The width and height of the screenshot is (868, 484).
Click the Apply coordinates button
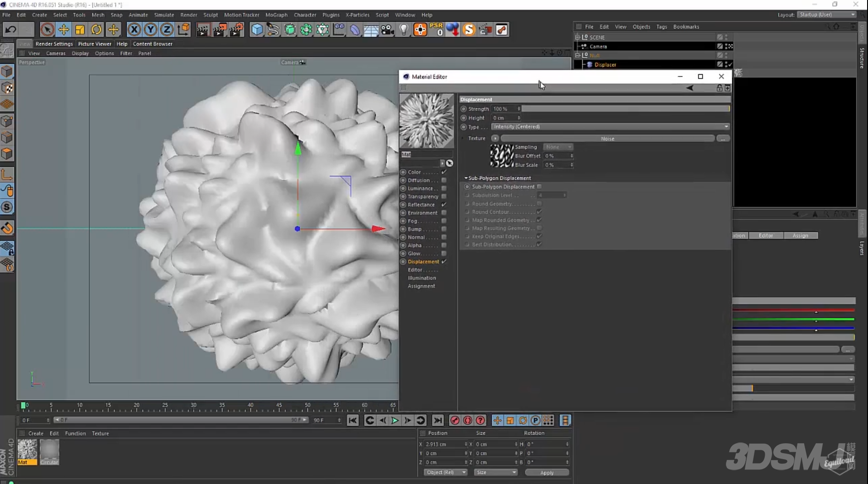tap(547, 473)
